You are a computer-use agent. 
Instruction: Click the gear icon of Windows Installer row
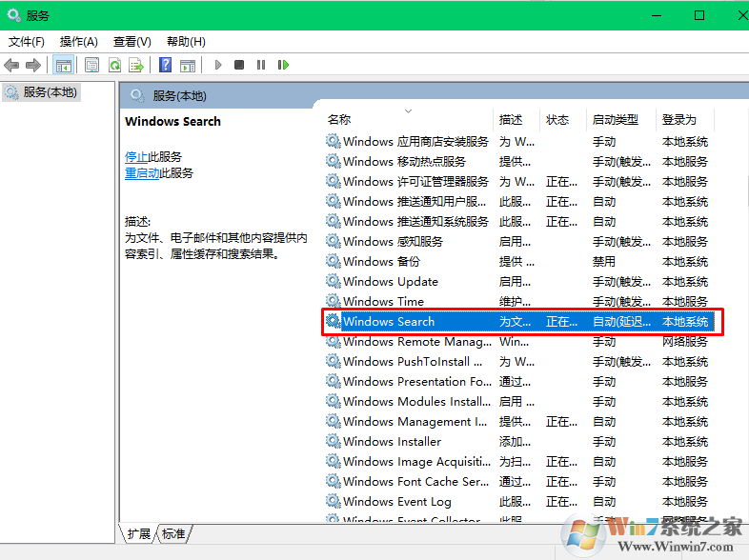334,441
